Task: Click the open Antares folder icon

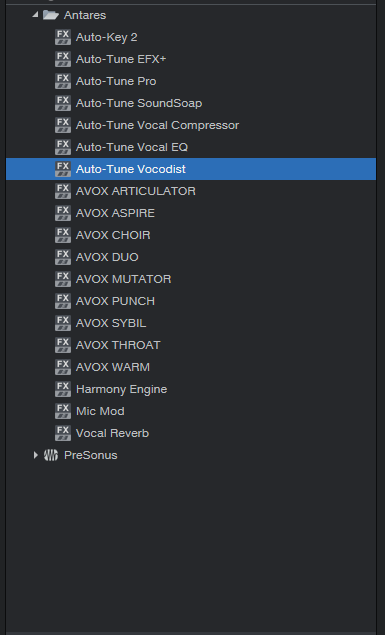Action: click(51, 15)
